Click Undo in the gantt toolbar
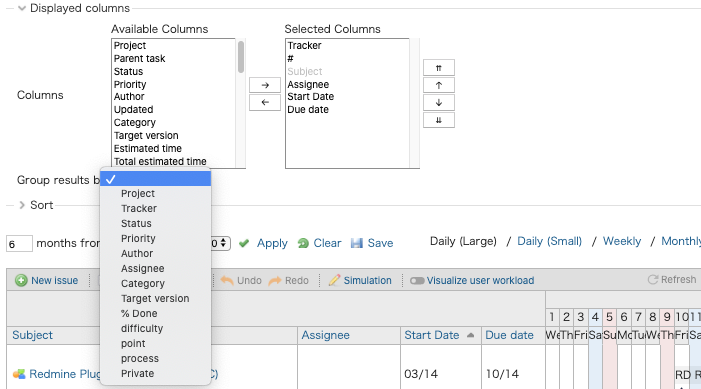 [241, 280]
